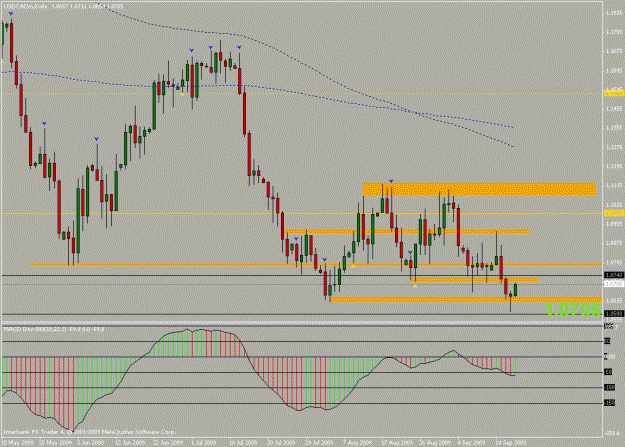Click the 1.0875 price axis label
This screenshot has height=447, width=625.
[x=614, y=243]
